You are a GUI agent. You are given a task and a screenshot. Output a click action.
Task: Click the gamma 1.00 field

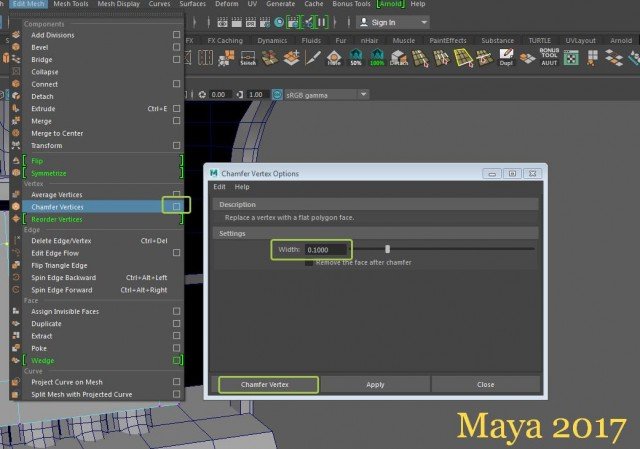point(257,95)
